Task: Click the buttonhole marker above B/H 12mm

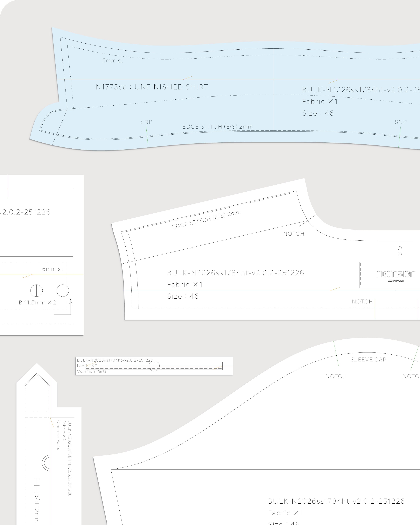Action: pos(37,485)
